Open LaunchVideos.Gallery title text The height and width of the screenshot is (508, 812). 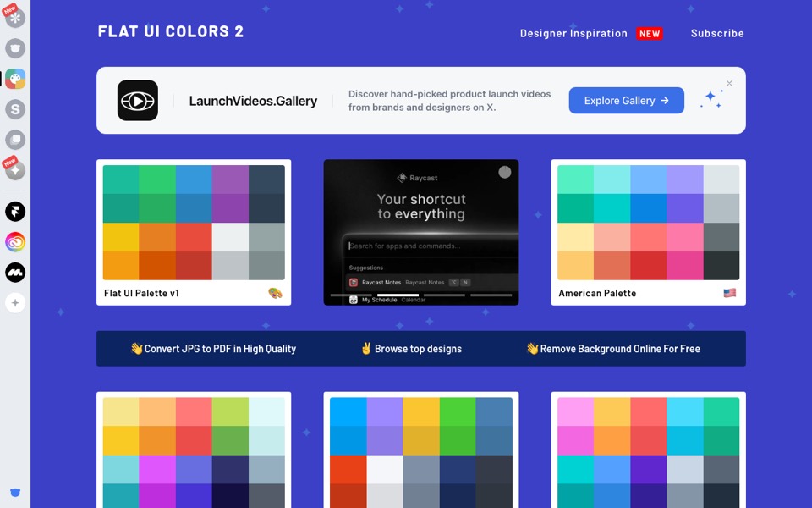tap(253, 101)
